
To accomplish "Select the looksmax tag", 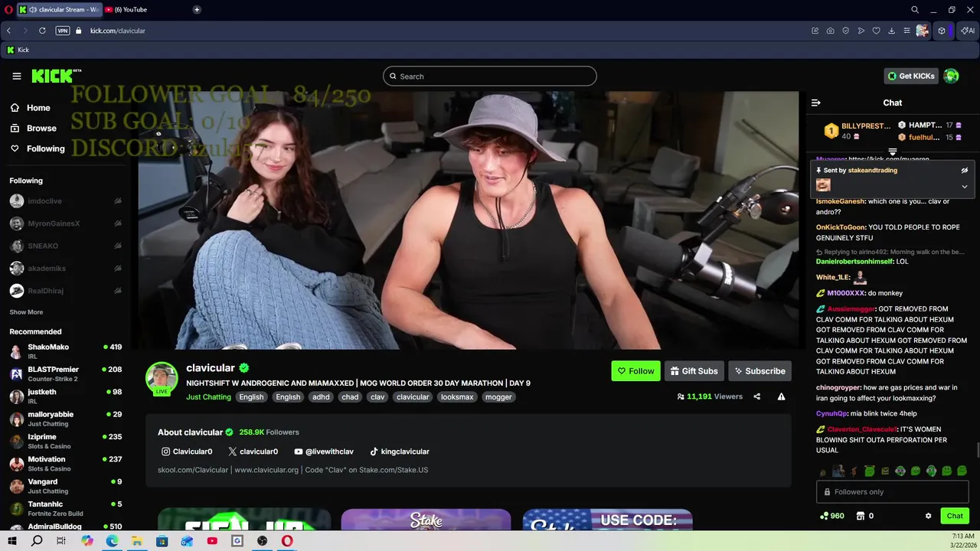I will pos(457,396).
